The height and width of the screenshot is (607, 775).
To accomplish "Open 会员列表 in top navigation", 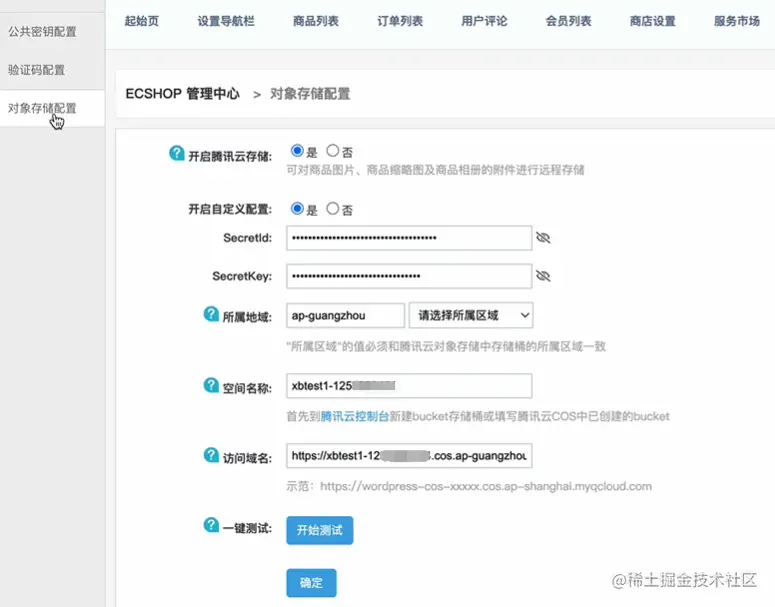I will [x=568, y=21].
